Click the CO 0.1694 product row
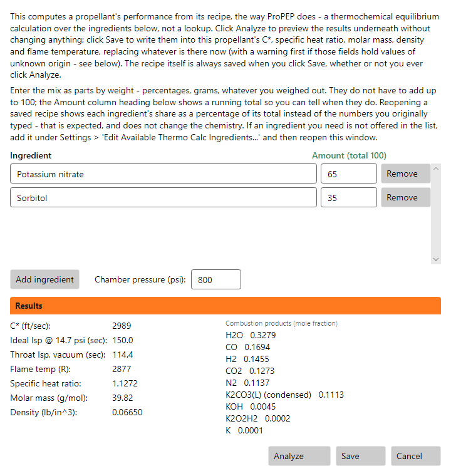The height and width of the screenshot is (476, 451). coord(247,347)
